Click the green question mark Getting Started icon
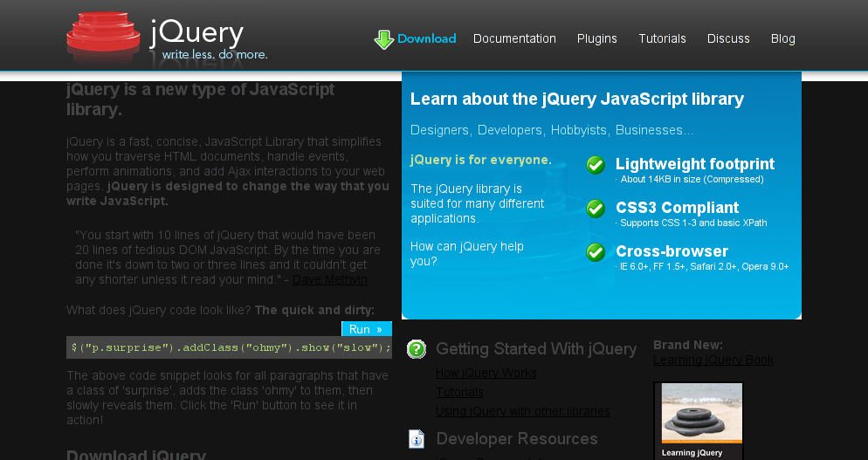Image resolution: width=868 pixels, height=460 pixels. pyautogui.click(x=417, y=349)
